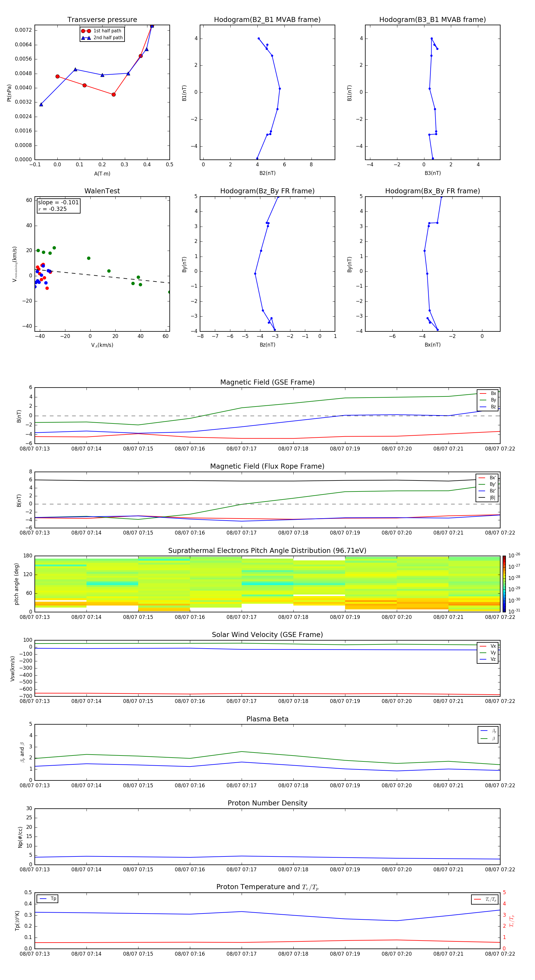Click '08/07 07:13' tick under the plasma beta plot
535x980 pixels.
click(35, 785)
